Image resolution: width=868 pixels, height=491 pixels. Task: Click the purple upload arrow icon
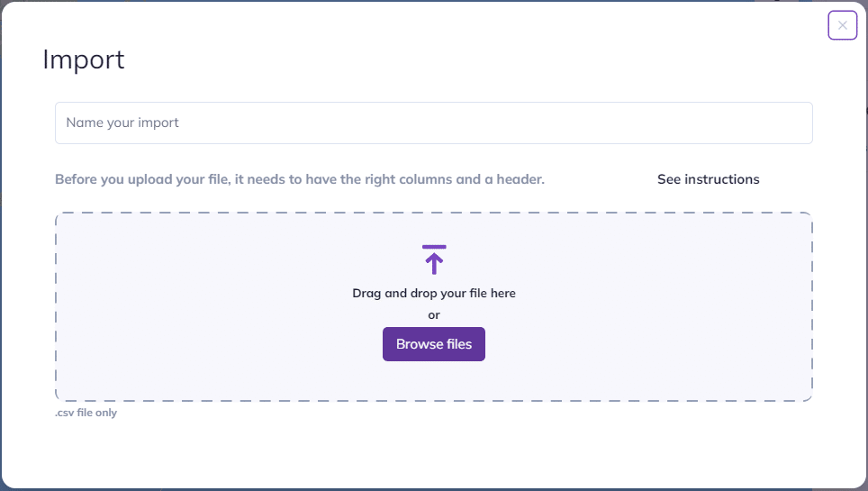tap(434, 259)
